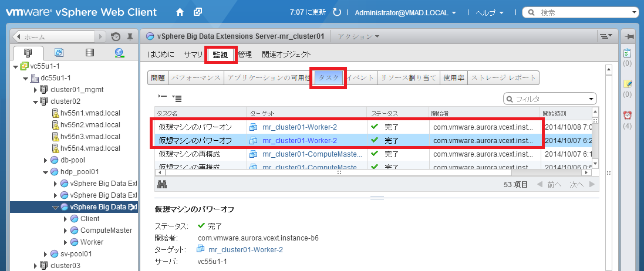
Task: Open the Administrator@VMAD.LOCAL user menu
Action: [x=406, y=13]
